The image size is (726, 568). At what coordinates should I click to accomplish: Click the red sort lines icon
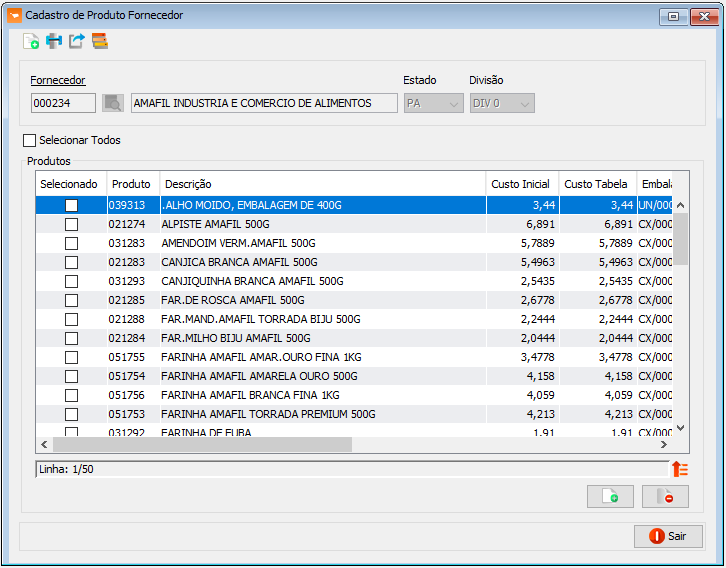pyautogui.click(x=680, y=469)
